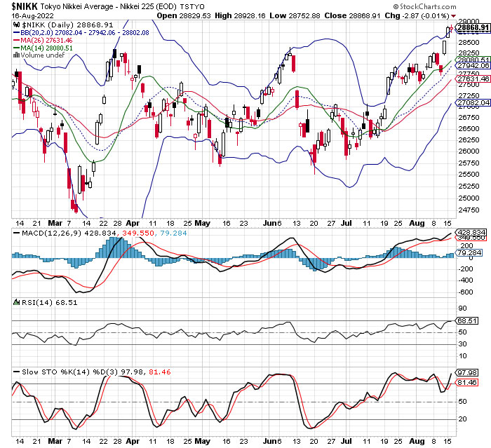
Task: Click the 68.51 RSI axis tag
Action: (x=467, y=321)
